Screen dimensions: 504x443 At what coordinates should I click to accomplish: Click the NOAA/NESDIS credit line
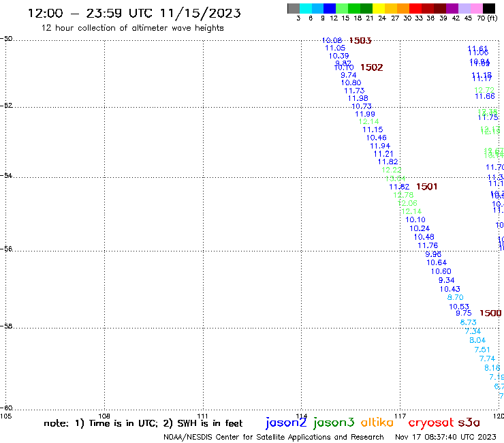point(274,438)
